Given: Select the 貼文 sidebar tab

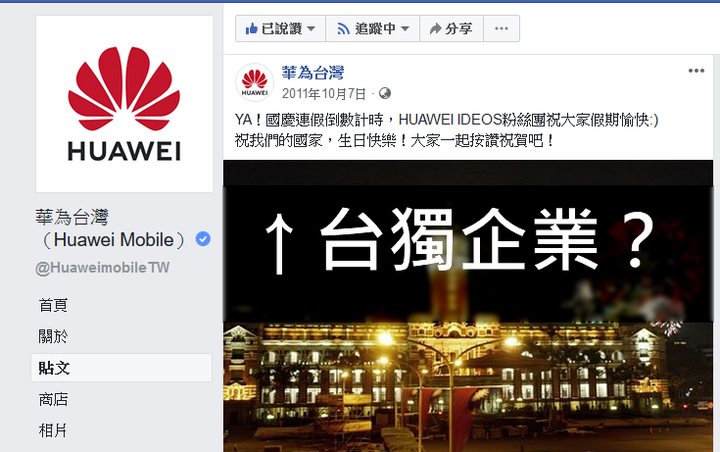Looking at the screenshot, I should tap(121, 367).
